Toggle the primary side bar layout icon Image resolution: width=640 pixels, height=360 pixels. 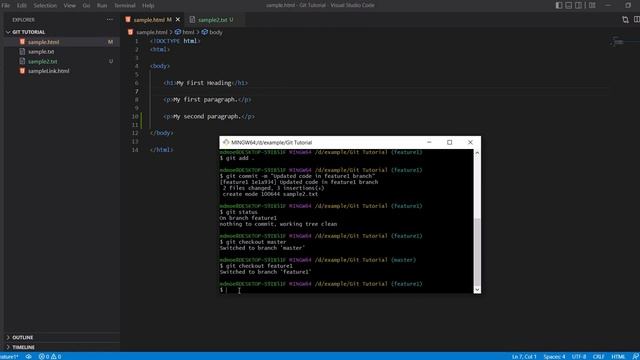[x=559, y=5]
